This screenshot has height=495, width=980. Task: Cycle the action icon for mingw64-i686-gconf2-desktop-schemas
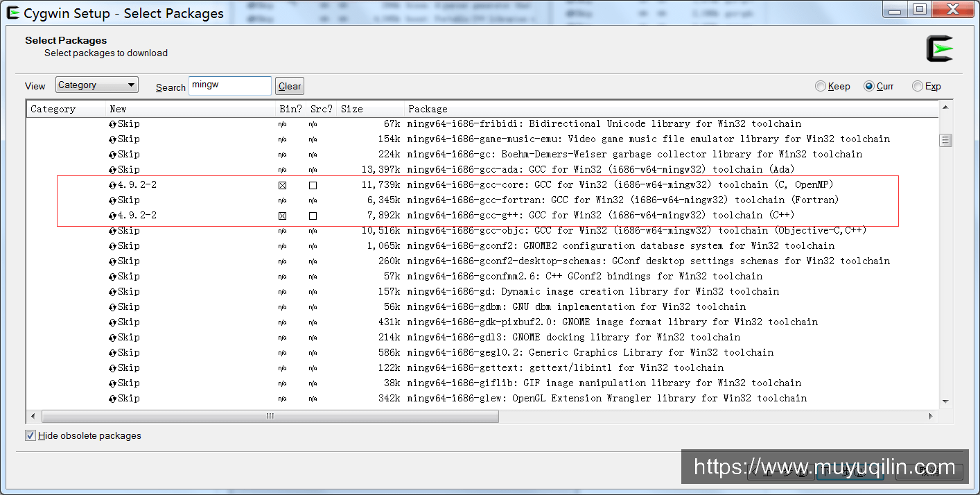pyautogui.click(x=112, y=261)
